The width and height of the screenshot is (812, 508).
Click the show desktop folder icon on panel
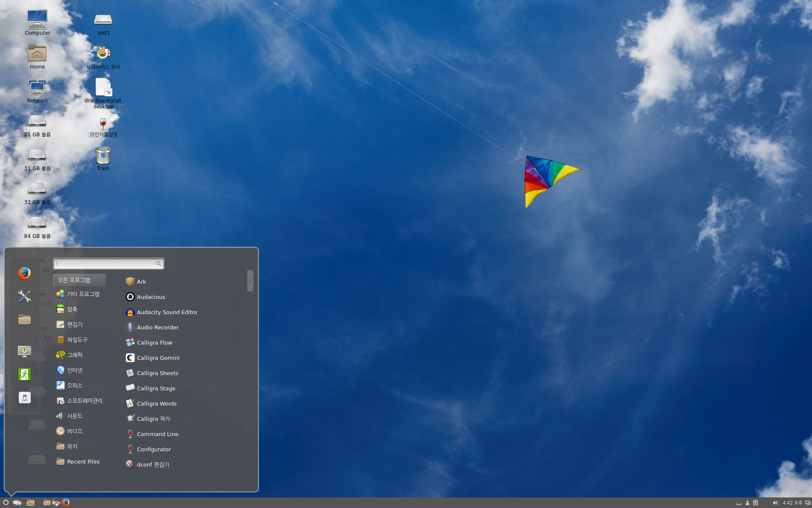[30, 502]
